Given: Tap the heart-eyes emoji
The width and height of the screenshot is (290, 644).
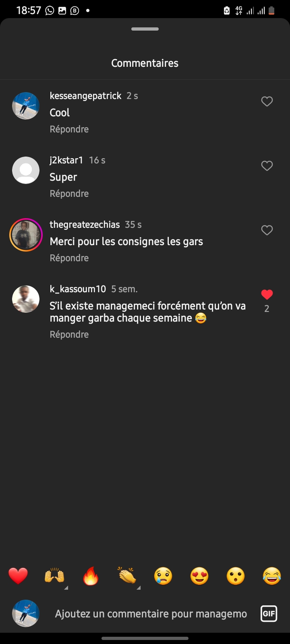Looking at the screenshot, I should (199, 576).
